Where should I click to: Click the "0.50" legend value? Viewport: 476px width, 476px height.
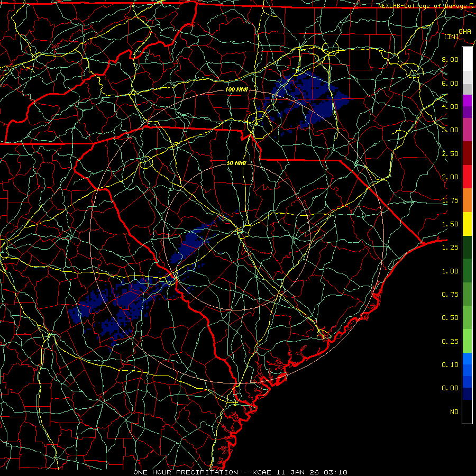pos(450,318)
